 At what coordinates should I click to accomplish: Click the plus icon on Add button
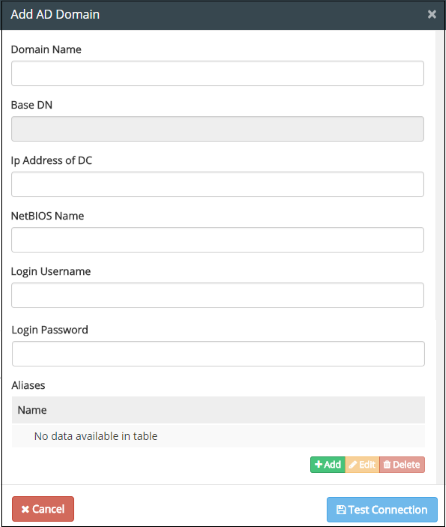[318, 464]
